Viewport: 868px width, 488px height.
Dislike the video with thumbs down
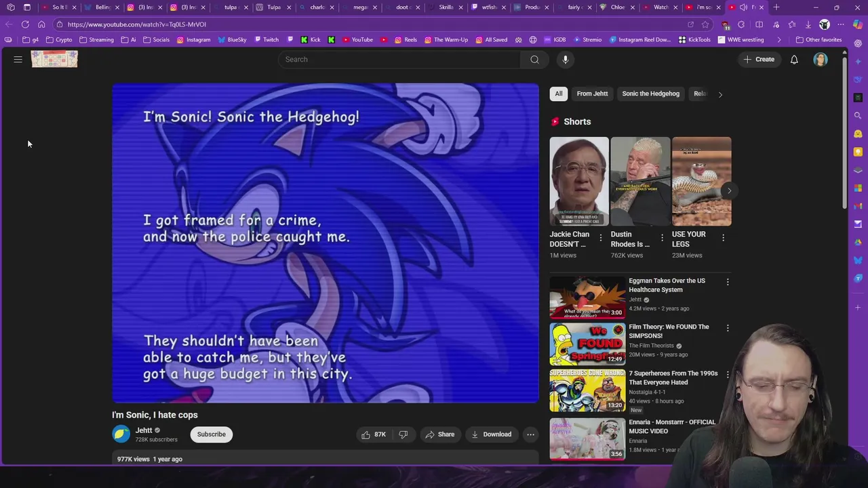tap(403, 434)
